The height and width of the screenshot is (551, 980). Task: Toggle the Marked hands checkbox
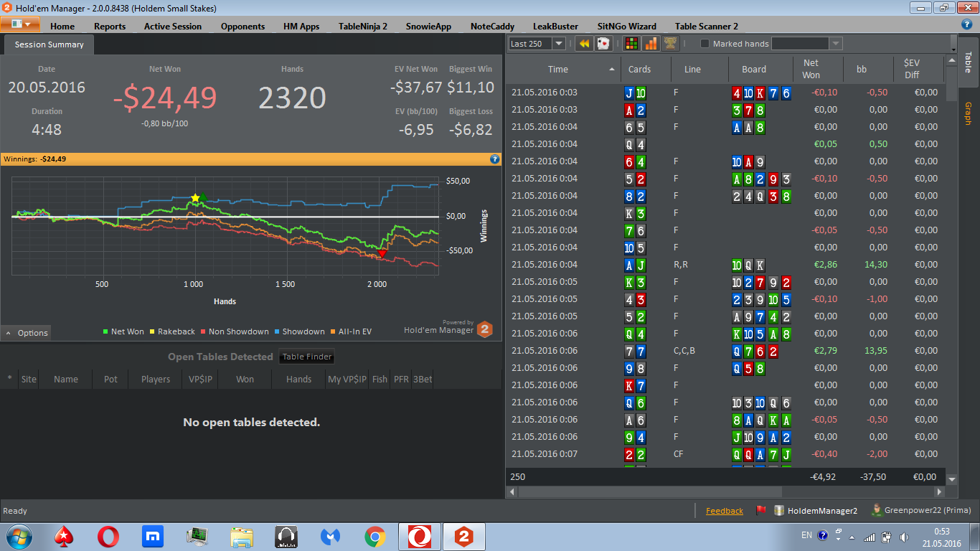pos(705,44)
